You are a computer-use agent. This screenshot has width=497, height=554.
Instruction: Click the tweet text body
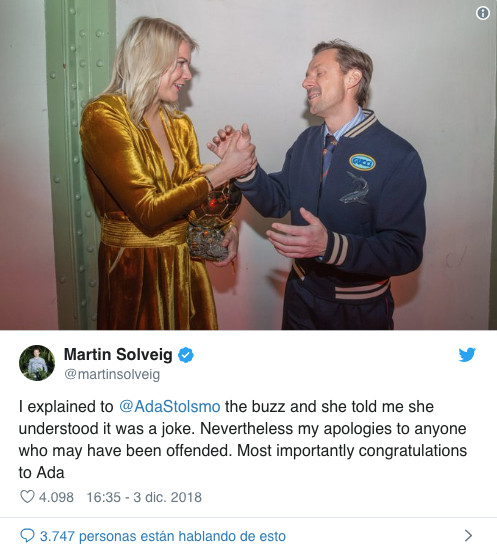tap(243, 439)
